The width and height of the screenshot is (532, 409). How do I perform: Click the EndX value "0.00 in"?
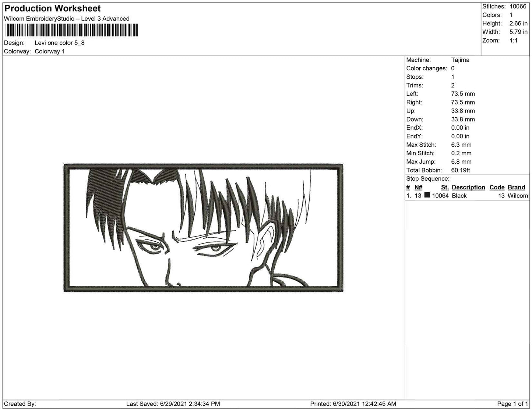[460, 128]
